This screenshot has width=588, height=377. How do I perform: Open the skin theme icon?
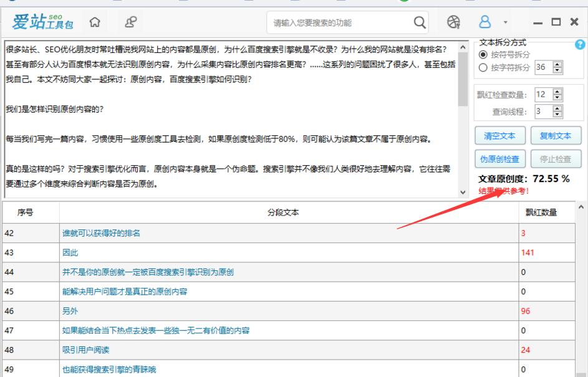(454, 23)
